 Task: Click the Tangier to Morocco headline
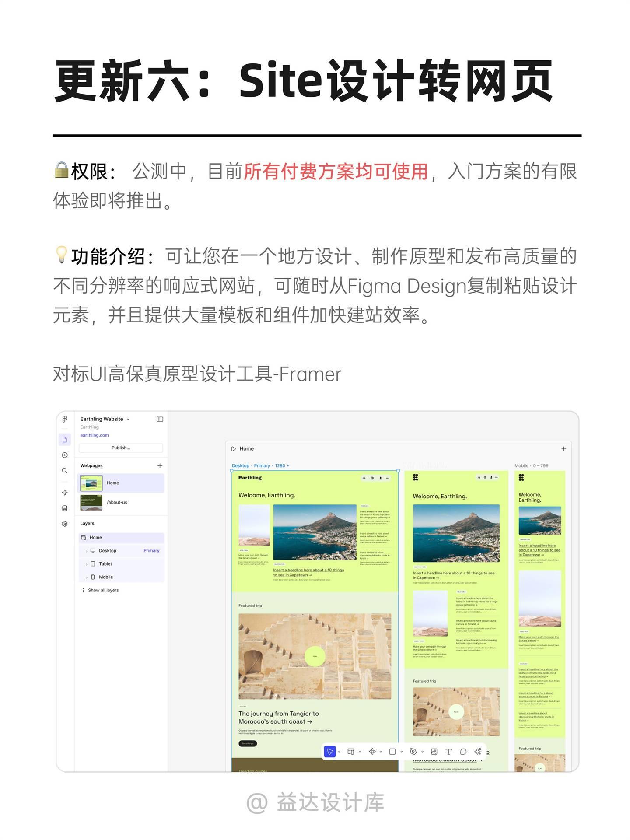279,717
